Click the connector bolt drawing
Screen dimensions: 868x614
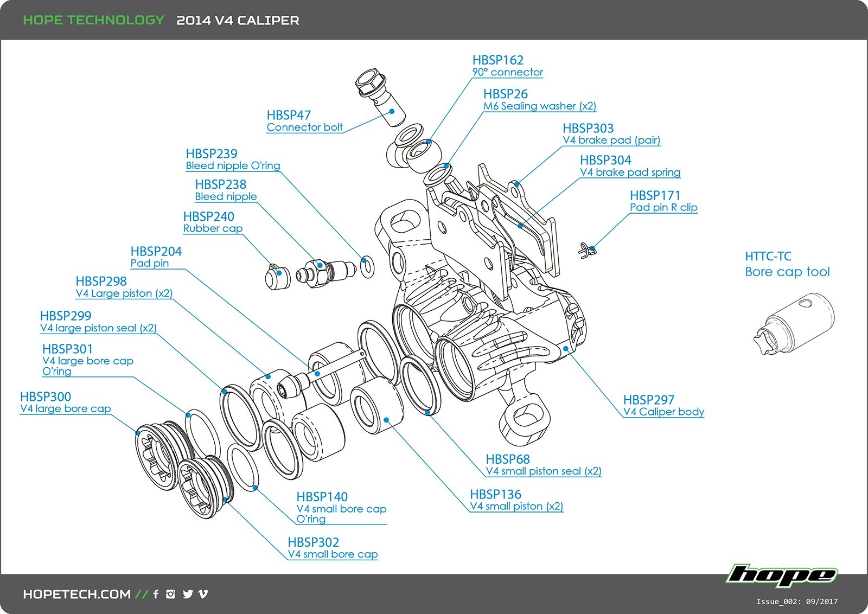click(x=380, y=98)
